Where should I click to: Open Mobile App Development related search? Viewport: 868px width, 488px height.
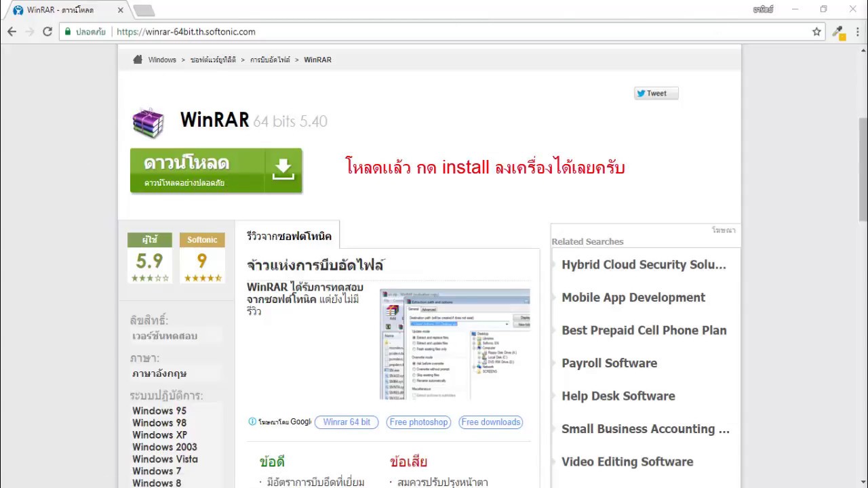[633, 298]
